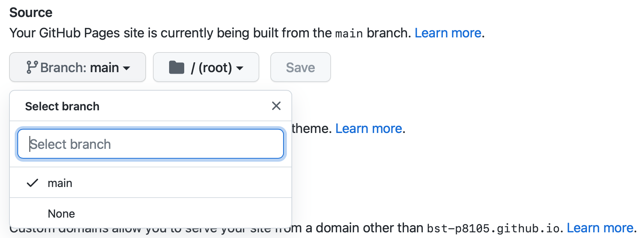Open Learn more link about custom domains
Viewport: 644px width, 238px height.
(x=600, y=228)
